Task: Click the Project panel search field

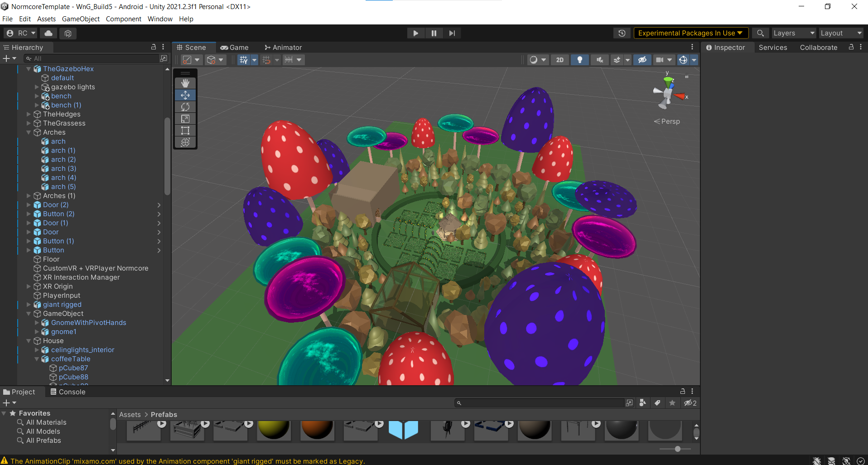Action: pyautogui.click(x=541, y=403)
